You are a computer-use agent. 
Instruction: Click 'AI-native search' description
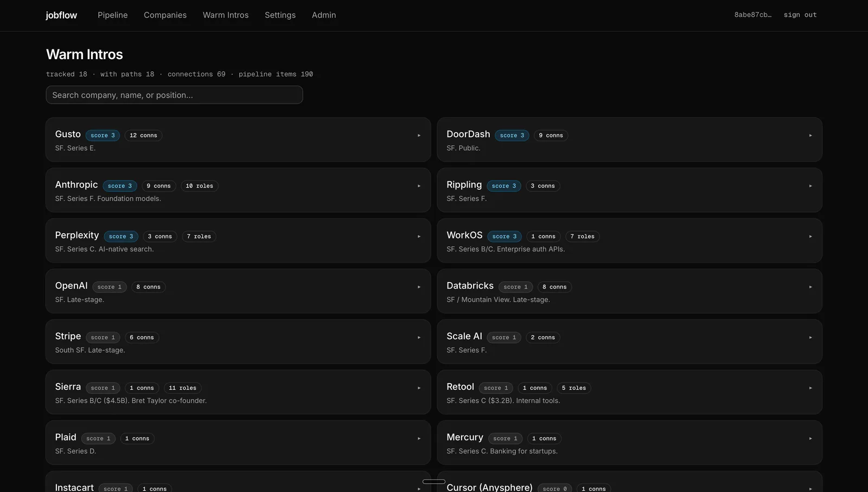click(125, 250)
